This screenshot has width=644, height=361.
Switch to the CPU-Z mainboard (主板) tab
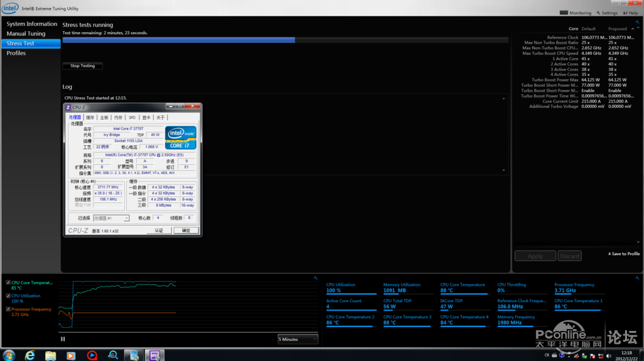click(x=105, y=118)
